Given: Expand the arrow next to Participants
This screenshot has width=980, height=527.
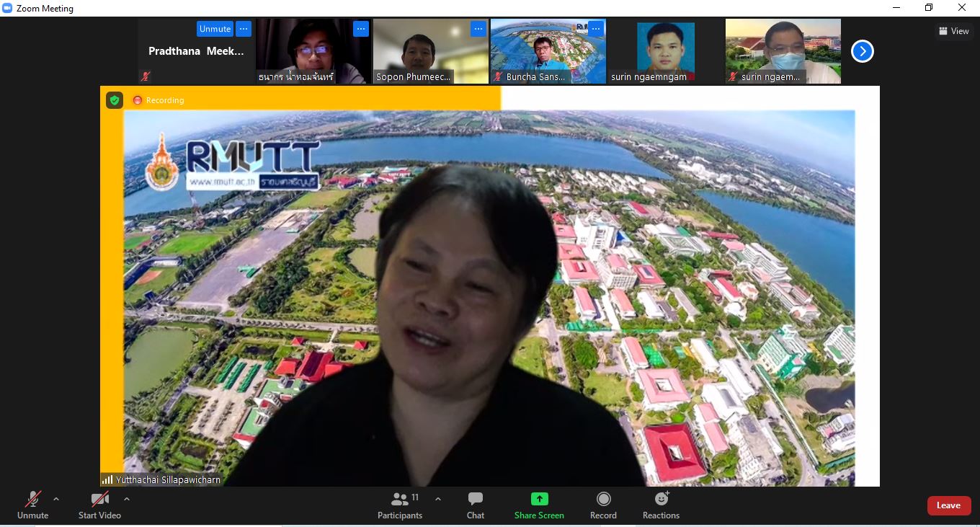Looking at the screenshot, I should [437, 499].
